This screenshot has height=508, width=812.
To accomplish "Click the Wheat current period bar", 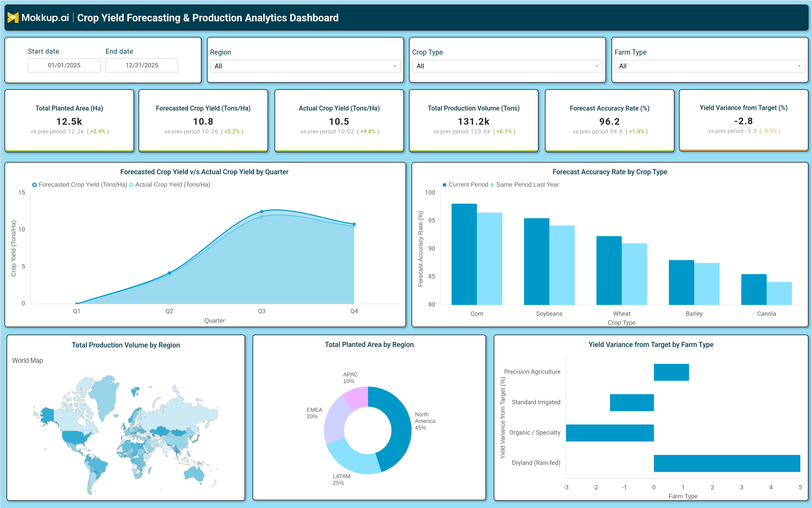I will click(609, 271).
